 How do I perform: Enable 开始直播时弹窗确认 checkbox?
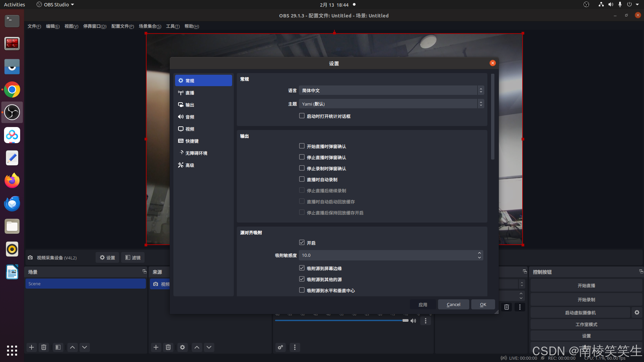302,146
